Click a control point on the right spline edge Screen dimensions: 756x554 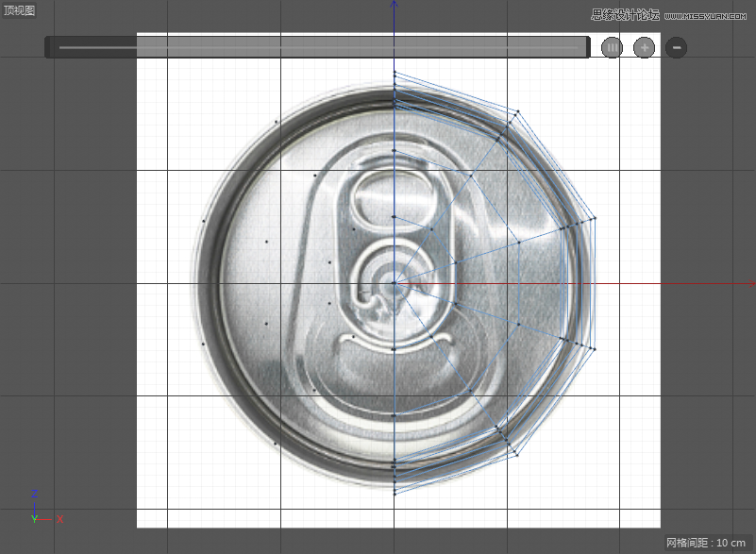pyautogui.click(x=567, y=227)
